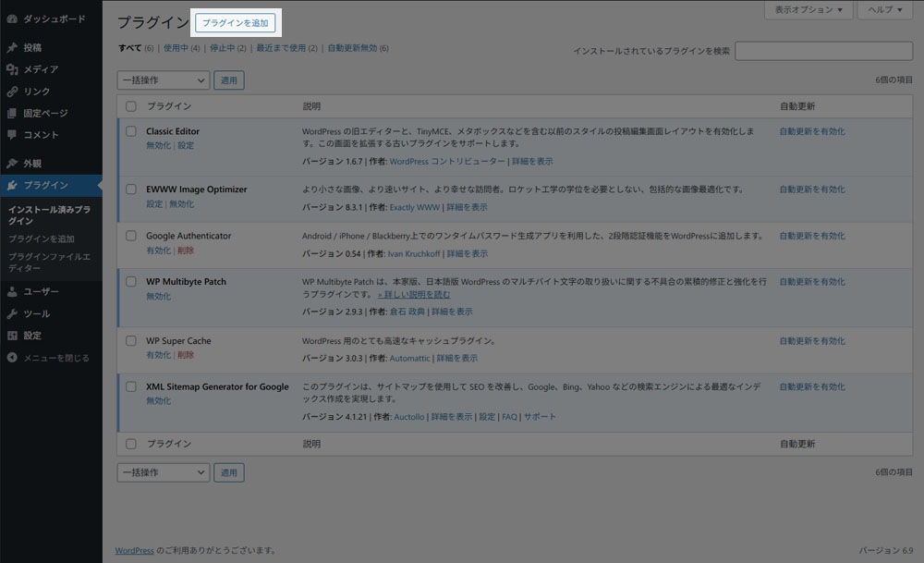Viewport: 924px width, 563px height.
Task: Open プラグインファイルエディター submenu item
Action: [50, 262]
